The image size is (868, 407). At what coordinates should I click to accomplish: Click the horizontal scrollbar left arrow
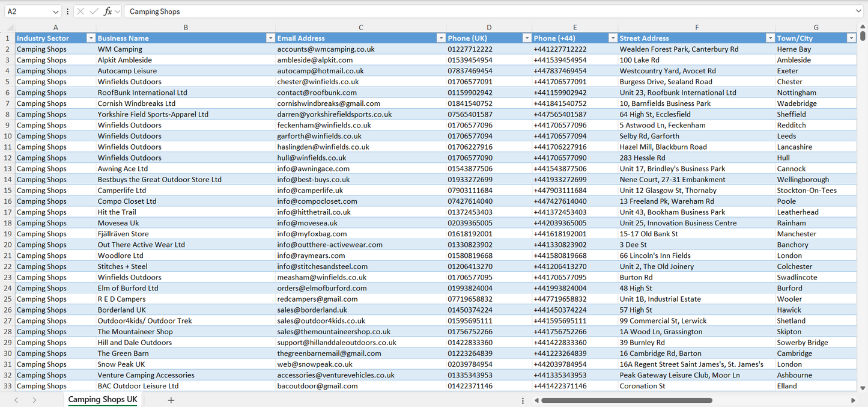(536, 400)
